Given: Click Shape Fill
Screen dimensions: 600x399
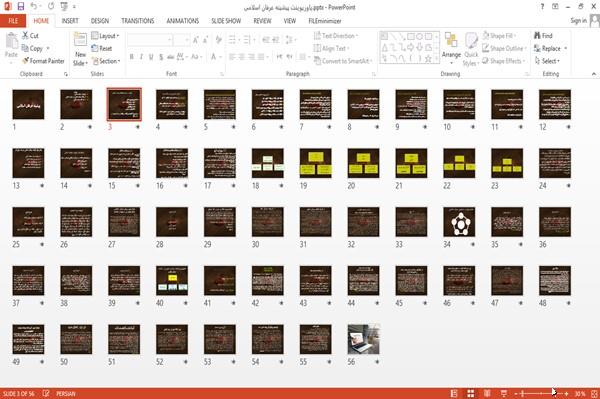Looking at the screenshot, I should 499,36.
